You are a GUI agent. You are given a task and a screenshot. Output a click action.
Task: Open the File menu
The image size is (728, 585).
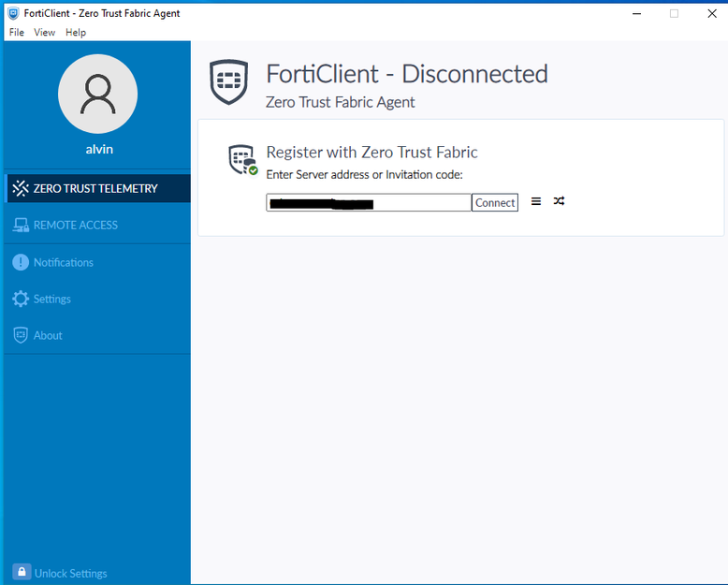coord(17,33)
